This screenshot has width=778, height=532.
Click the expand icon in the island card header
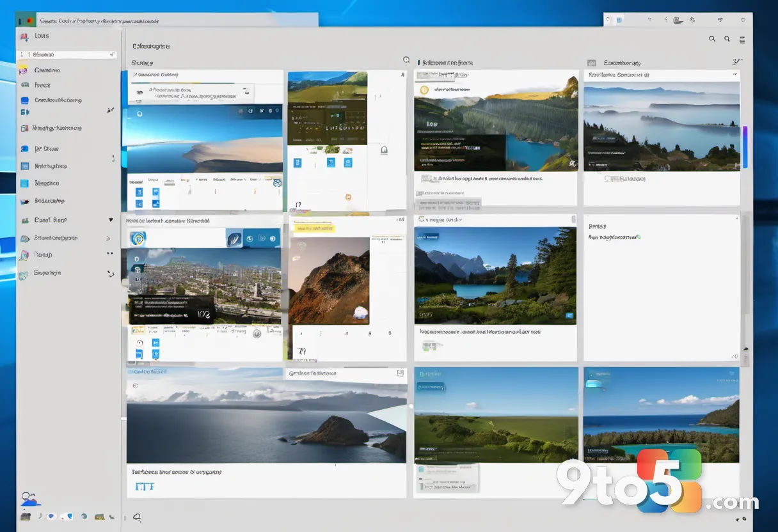tap(400, 373)
